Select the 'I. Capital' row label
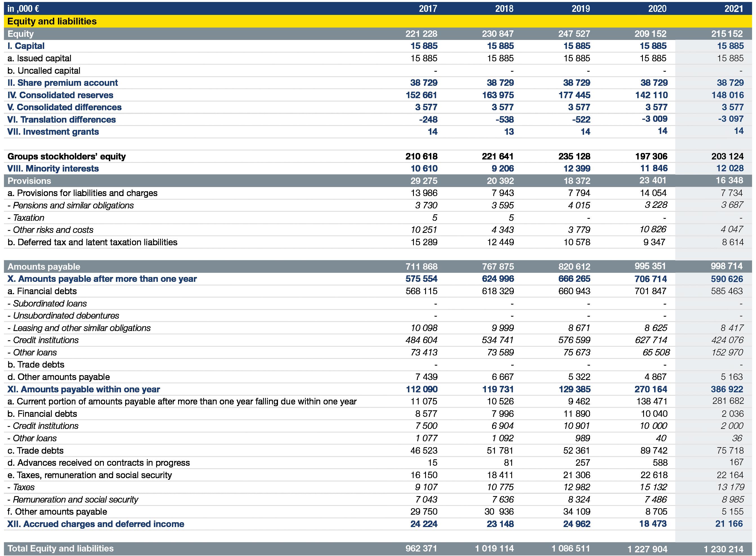The image size is (756, 556). tap(26, 46)
